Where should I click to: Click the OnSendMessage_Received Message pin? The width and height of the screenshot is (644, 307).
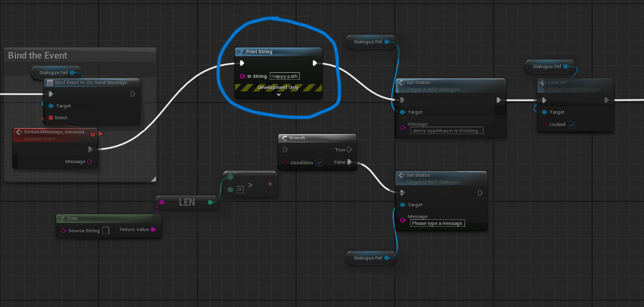tap(90, 162)
